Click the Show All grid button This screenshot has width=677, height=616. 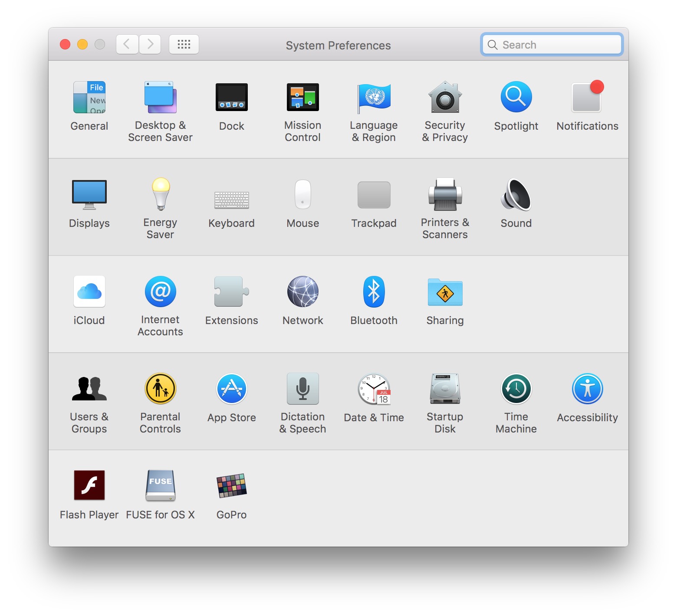tap(184, 44)
